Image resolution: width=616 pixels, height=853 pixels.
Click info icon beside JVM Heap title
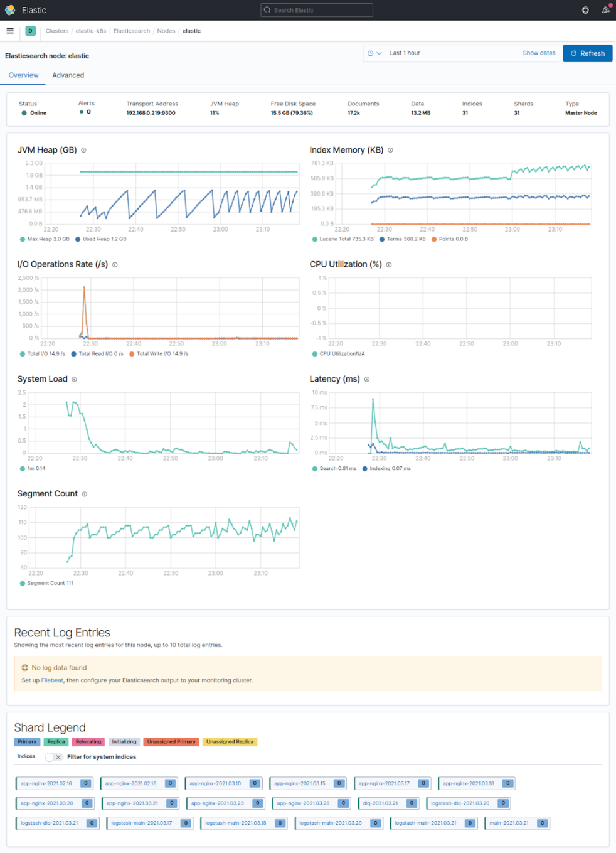point(83,150)
